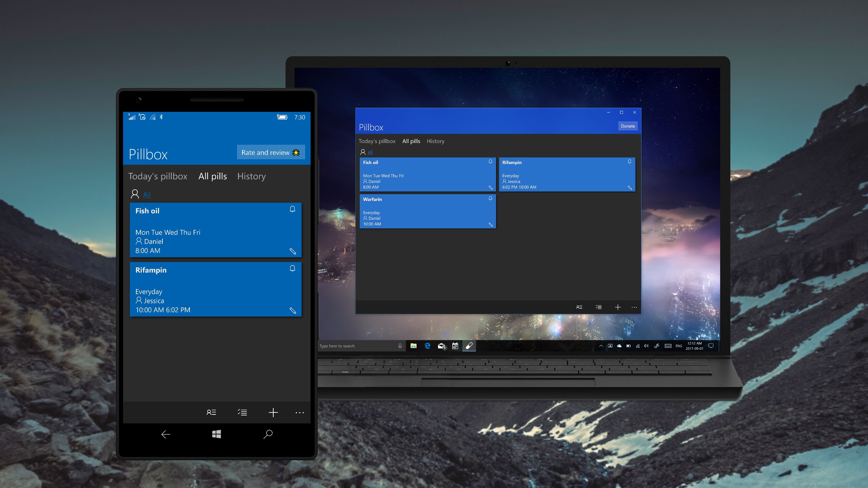The height and width of the screenshot is (488, 868).
Task: Edit the Rifampin pill on phone
Action: tap(293, 310)
